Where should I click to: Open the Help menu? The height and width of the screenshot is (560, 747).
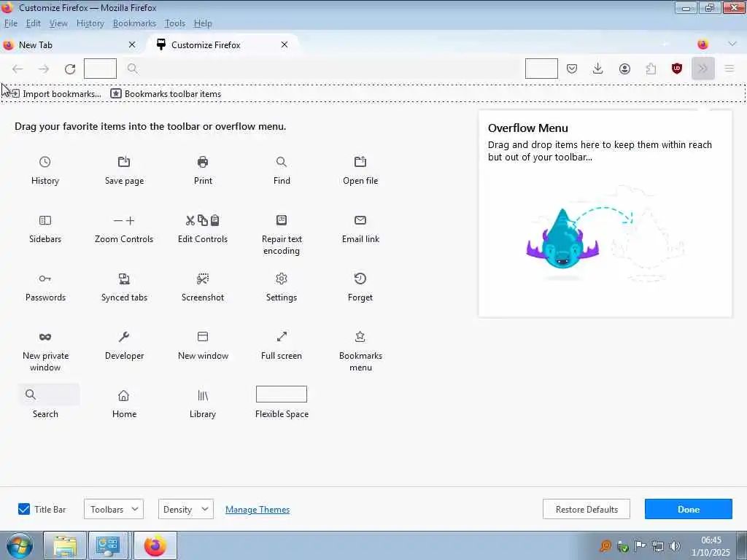203,23
